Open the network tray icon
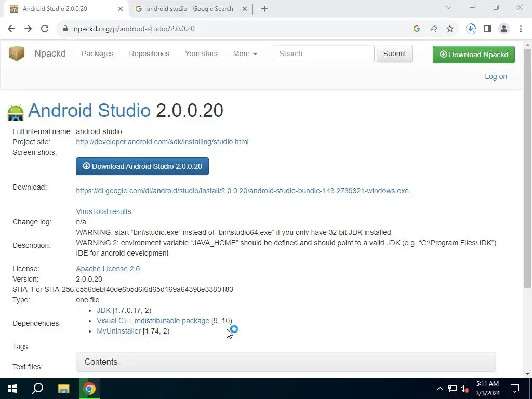532x399 pixels. coord(453,389)
